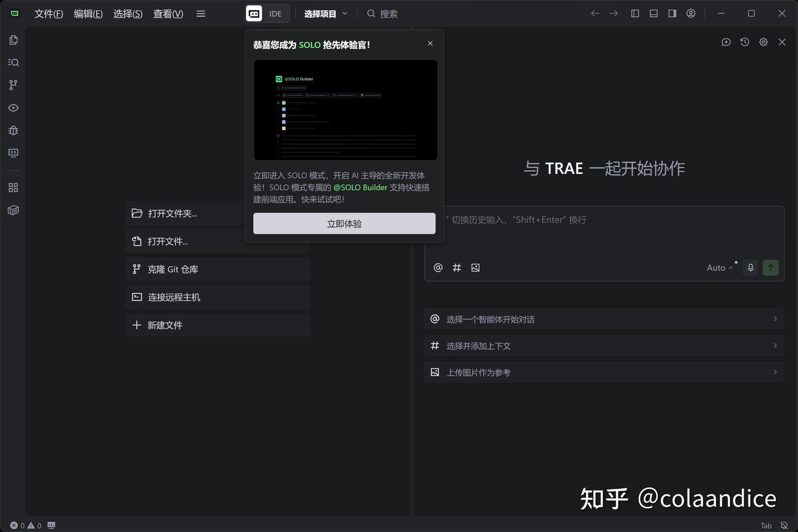Image resolution: width=798 pixels, height=532 pixels.
Task: Open the source control panel
Action: 13,84
